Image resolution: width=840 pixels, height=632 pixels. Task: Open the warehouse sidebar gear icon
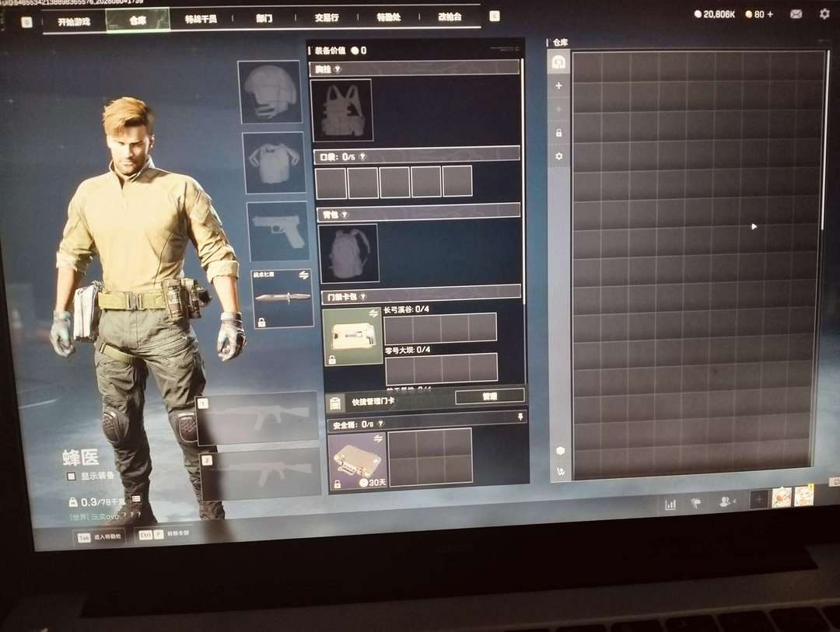[558, 156]
